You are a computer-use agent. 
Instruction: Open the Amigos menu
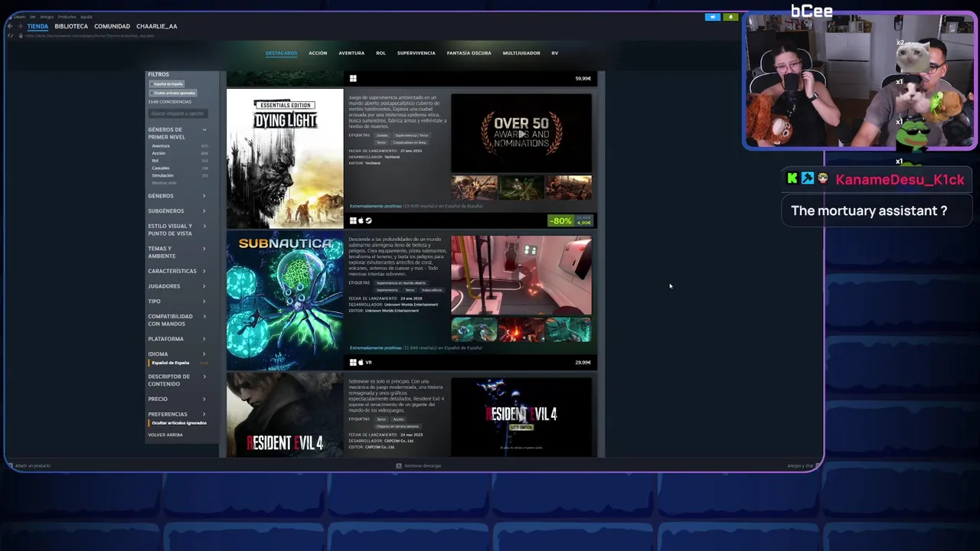(47, 16)
